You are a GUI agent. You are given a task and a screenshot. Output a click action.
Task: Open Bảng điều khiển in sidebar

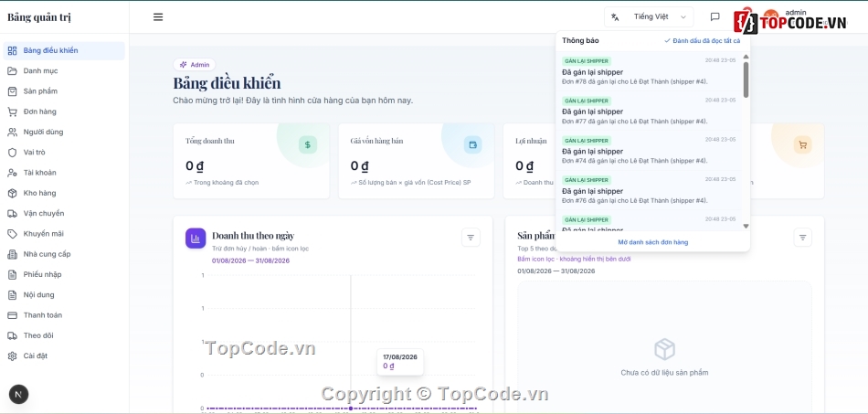click(x=64, y=50)
